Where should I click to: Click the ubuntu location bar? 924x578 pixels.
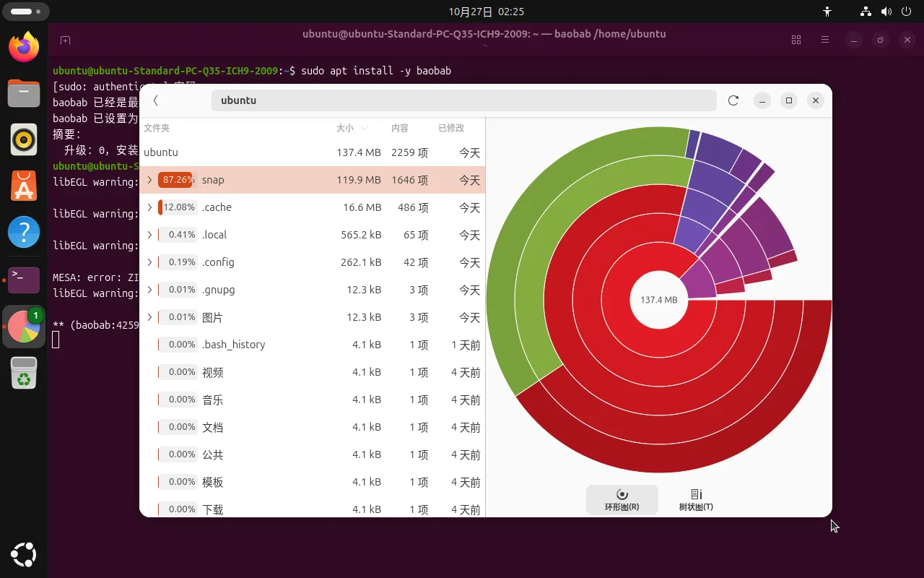tap(463, 100)
